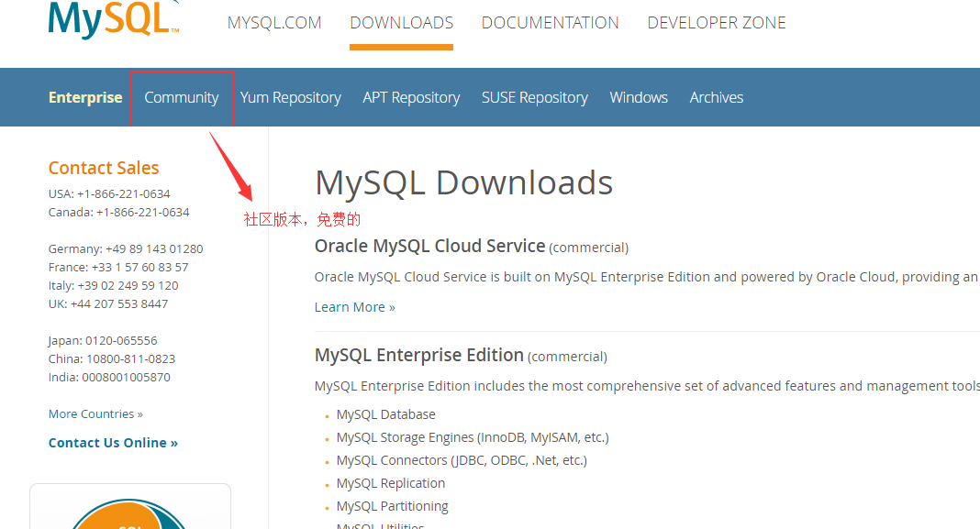The height and width of the screenshot is (529, 980).
Task: Open the Community downloads tab
Action: [182, 97]
